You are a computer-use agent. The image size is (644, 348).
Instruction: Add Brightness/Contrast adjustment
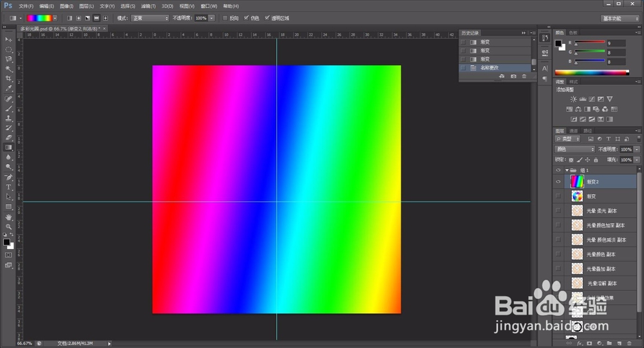pyautogui.click(x=573, y=99)
